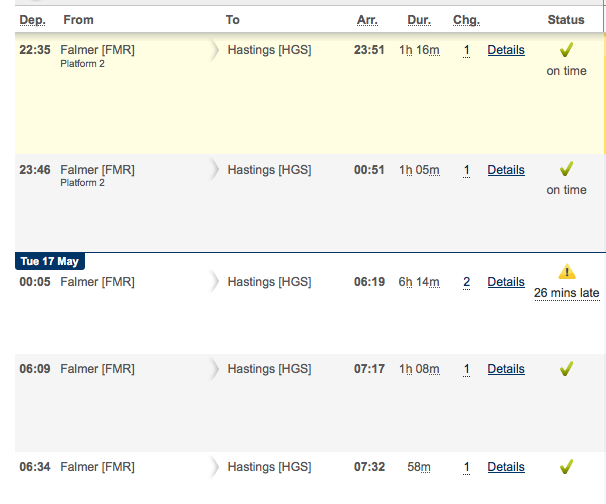This screenshot has width=606, height=504.
Task: Show Details of the 06:34 journey
Action: (x=506, y=467)
